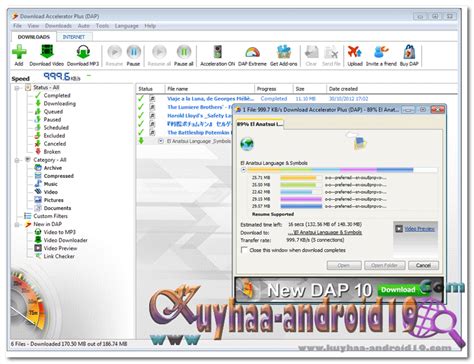Viewport: 474px width, 364px height.
Task: Pause the selected download
Action: coord(133,52)
